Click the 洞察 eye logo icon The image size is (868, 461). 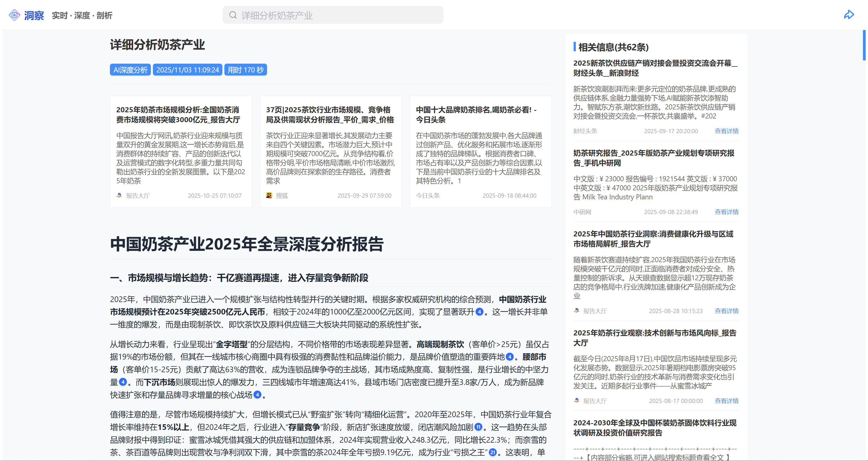pyautogui.click(x=14, y=15)
